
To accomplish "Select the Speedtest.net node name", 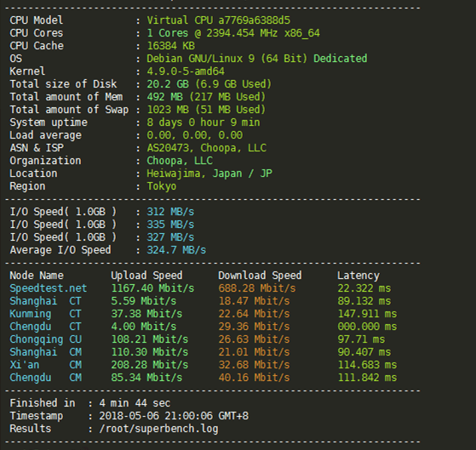I will click(x=49, y=288).
